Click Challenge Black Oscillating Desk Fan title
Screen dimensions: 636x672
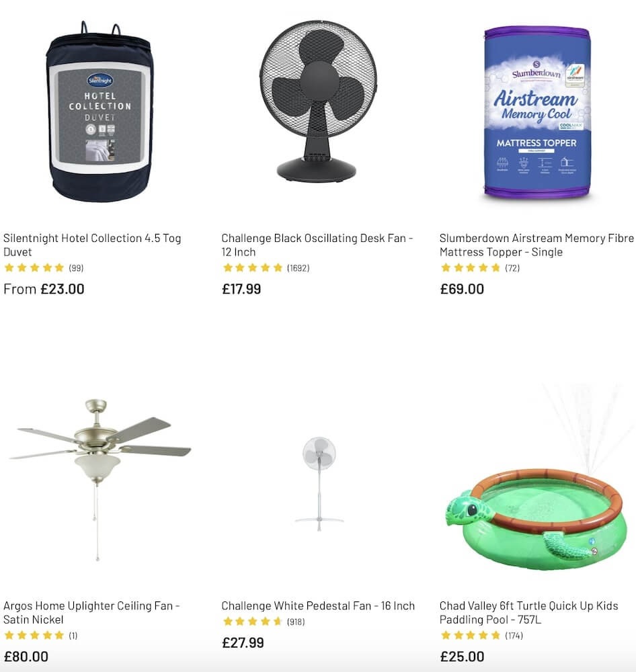(x=317, y=245)
